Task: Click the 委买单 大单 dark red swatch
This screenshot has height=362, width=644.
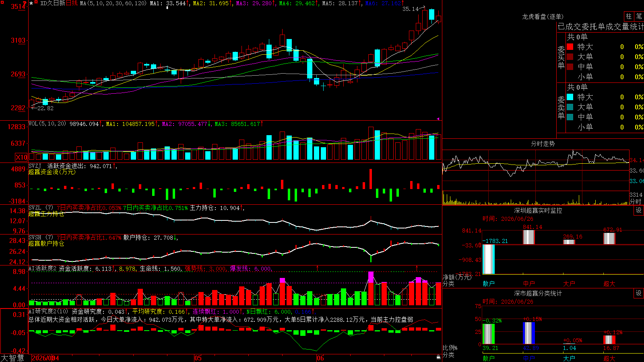Action: point(570,57)
